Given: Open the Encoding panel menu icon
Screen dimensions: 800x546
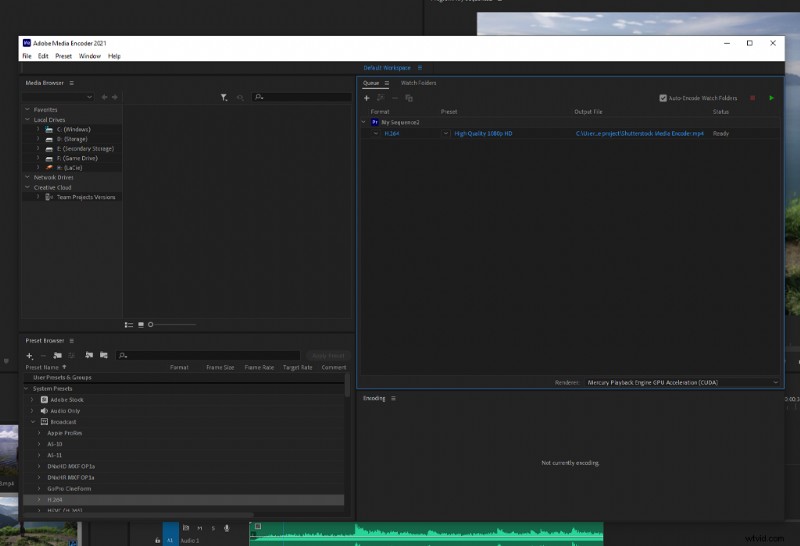Looking at the screenshot, I should click(393, 398).
